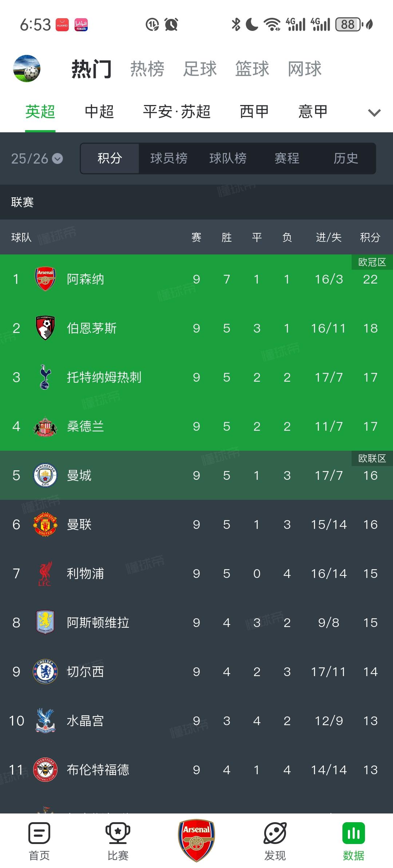393x868 pixels.
Task: Tap the soccer ball profile avatar
Action: click(27, 68)
